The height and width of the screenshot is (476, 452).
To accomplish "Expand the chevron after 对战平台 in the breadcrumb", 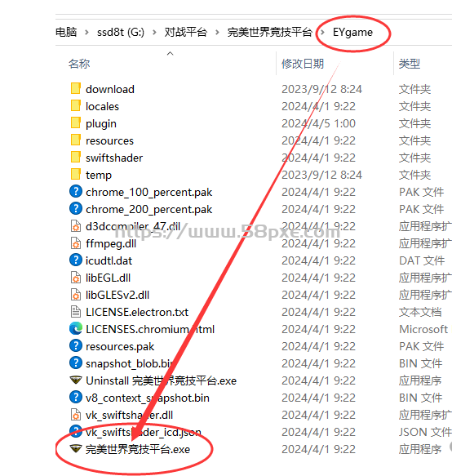I will pos(217,32).
